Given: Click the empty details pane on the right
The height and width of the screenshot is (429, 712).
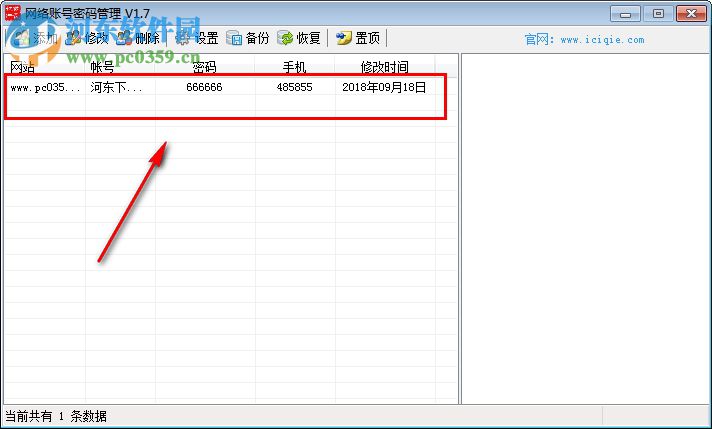Looking at the screenshot, I should tap(585, 228).
